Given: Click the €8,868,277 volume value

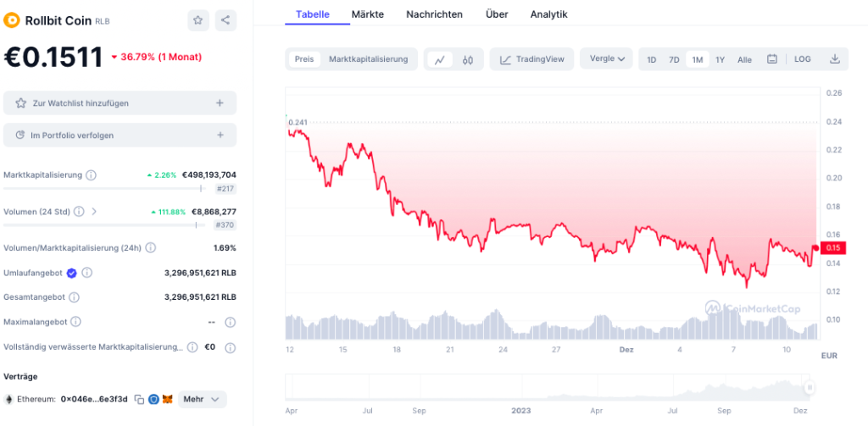Looking at the screenshot, I should (214, 212).
